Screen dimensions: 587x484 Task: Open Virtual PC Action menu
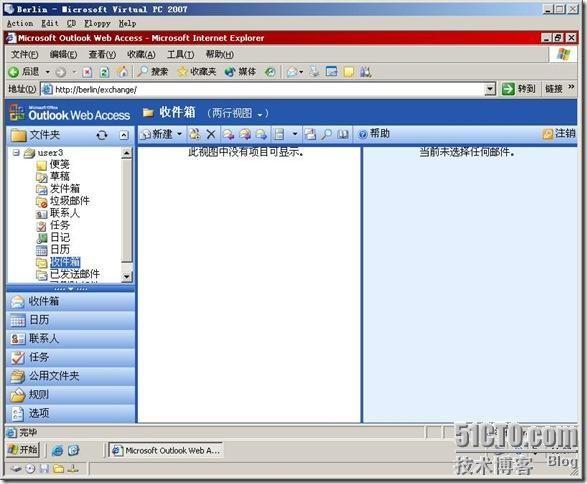(20, 24)
